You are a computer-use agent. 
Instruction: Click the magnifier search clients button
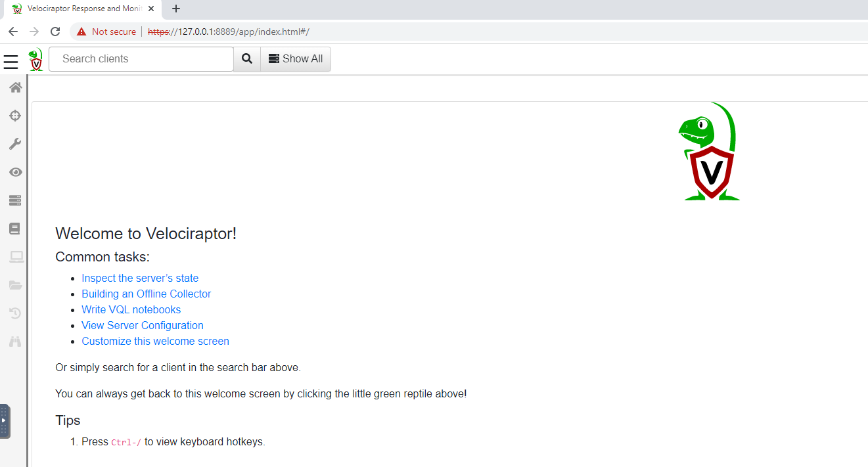247,59
